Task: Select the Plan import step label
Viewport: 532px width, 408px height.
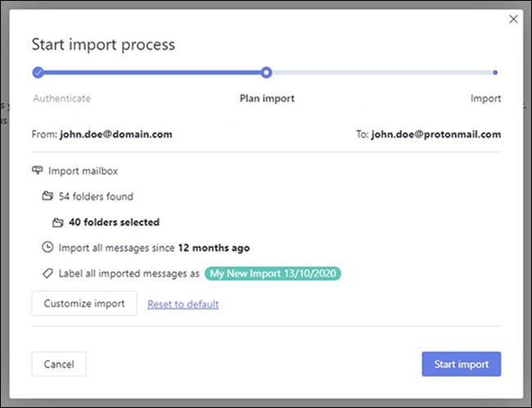Action: pyautogui.click(x=267, y=99)
